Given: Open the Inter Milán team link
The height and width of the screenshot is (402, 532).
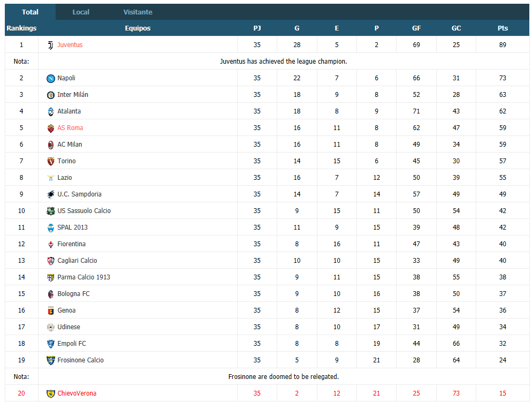Looking at the screenshot, I should 73,95.
